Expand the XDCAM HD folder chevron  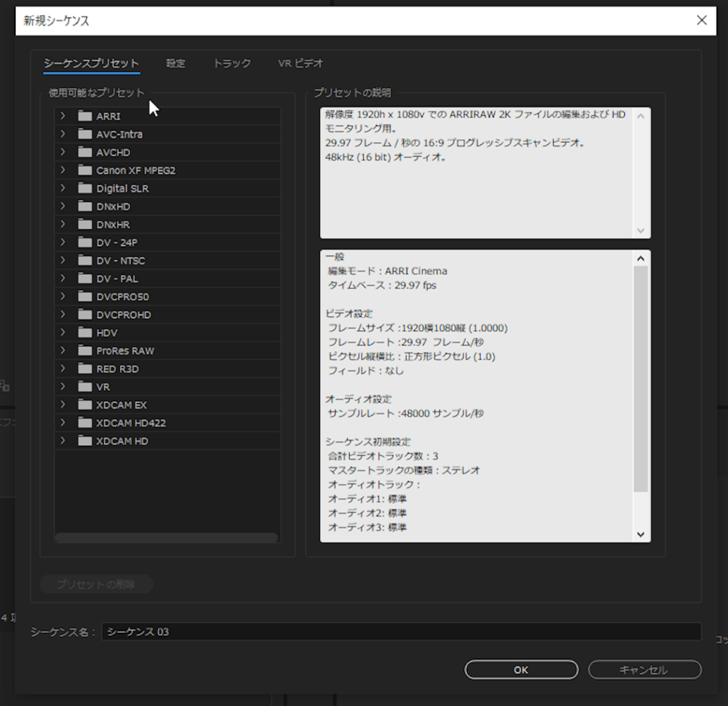pyautogui.click(x=63, y=441)
